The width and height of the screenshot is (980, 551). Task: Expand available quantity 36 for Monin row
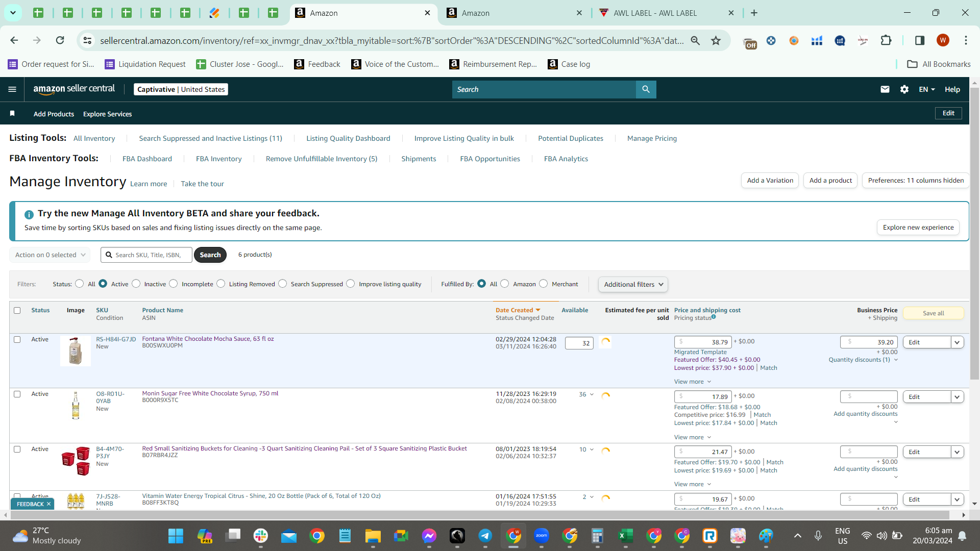[586, 394]
